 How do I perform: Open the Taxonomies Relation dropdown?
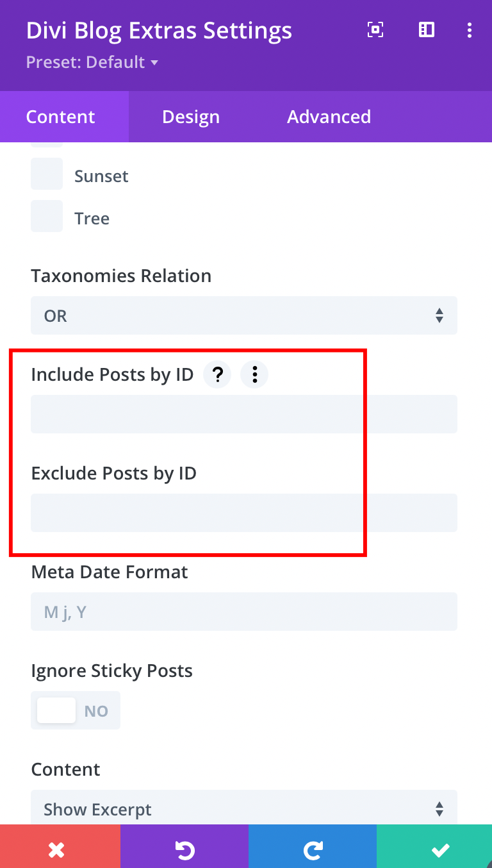[x=243, y=315]
